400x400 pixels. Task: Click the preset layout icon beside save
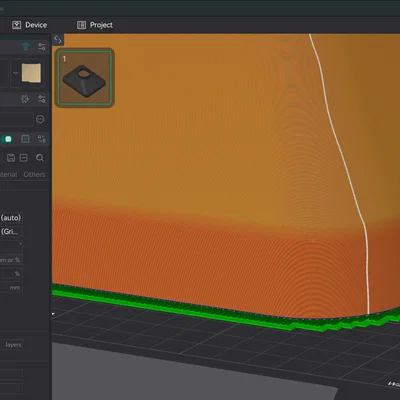tap(24, 158)
